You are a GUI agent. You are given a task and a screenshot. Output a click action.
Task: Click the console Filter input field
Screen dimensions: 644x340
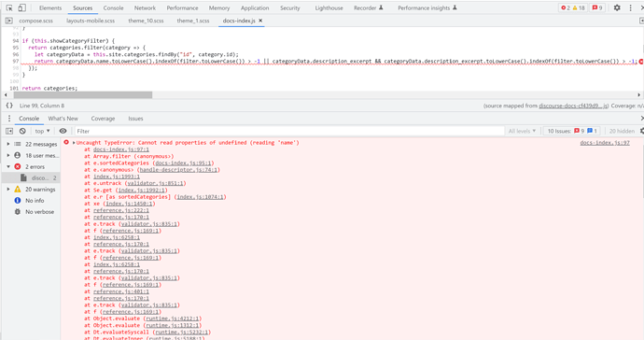[289, 131]
